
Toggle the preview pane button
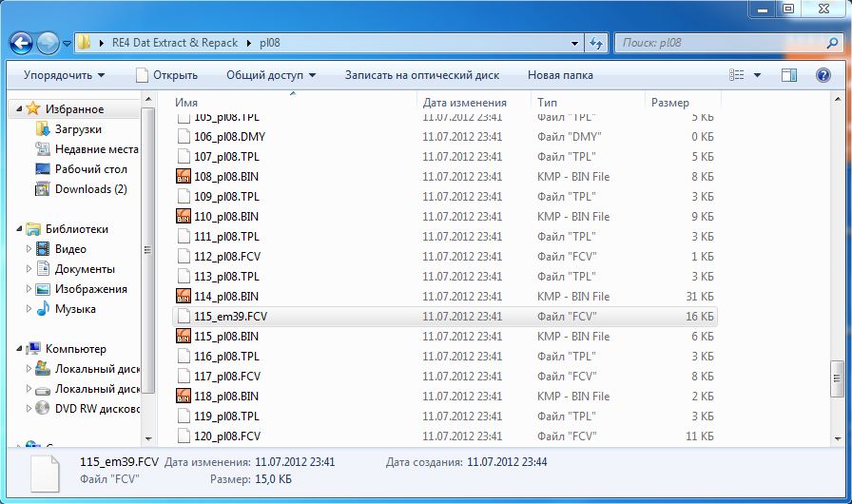(x=789, y=75)
